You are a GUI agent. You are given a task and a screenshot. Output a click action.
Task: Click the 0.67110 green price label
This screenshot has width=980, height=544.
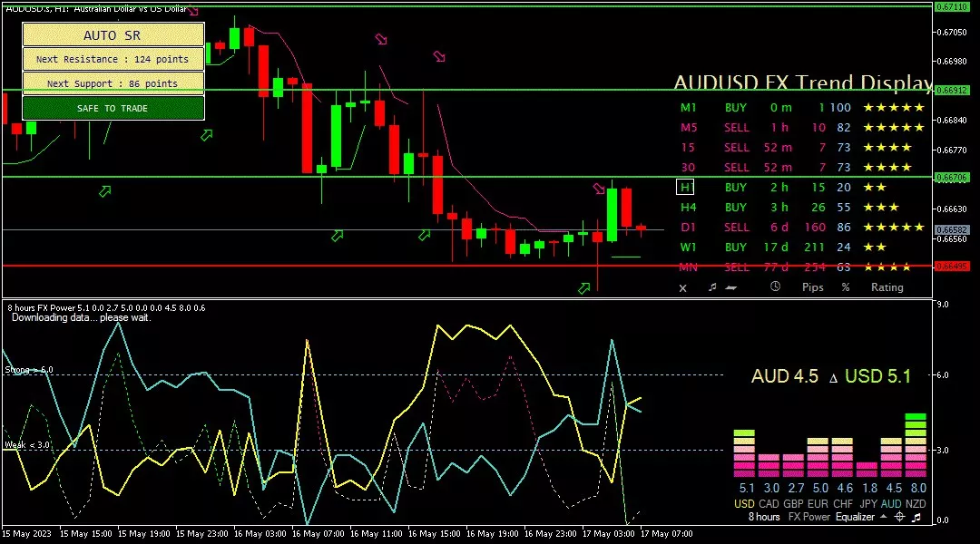tap(951, 7)
